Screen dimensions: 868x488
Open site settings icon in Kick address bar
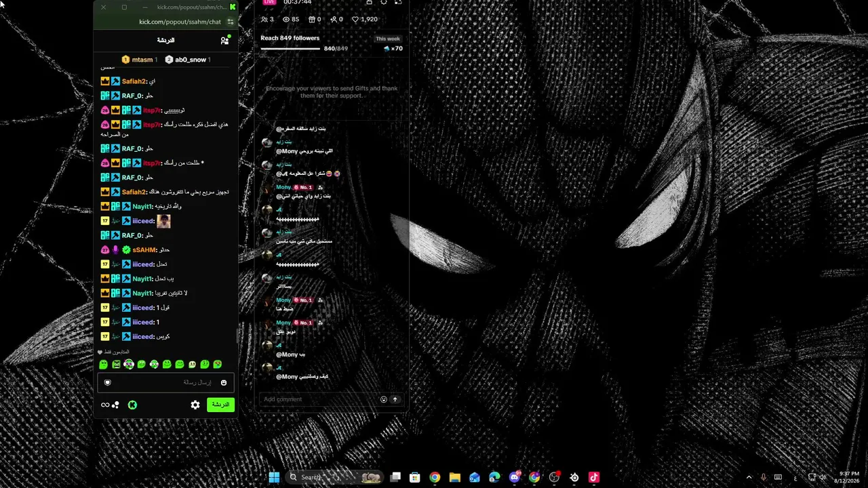point(231,22)
